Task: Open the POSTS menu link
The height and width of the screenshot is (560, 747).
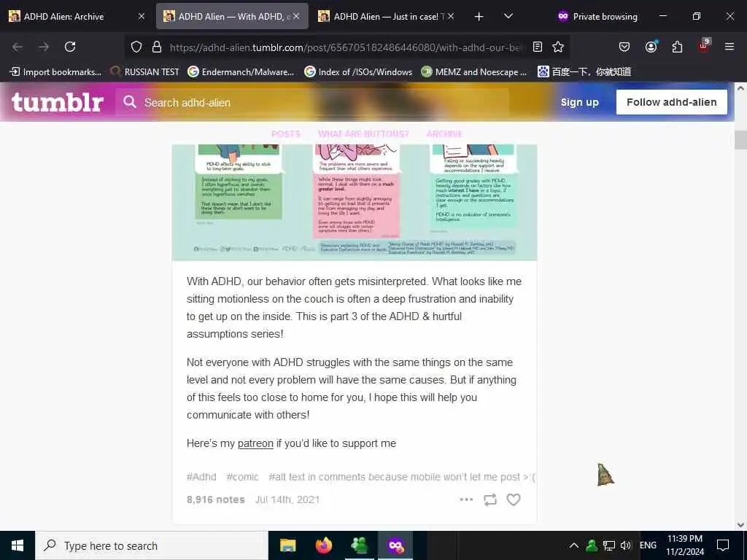Action: point(286,134)
